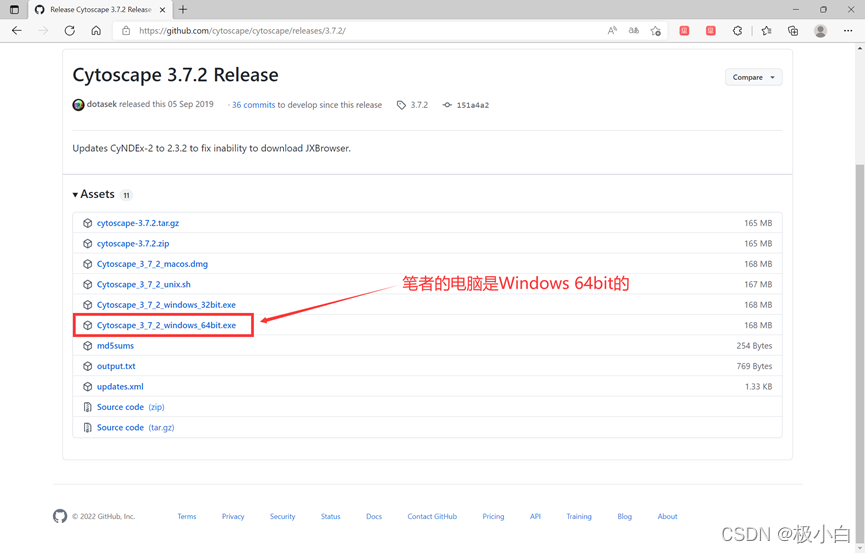Open Status in the footer

[330, 517]
